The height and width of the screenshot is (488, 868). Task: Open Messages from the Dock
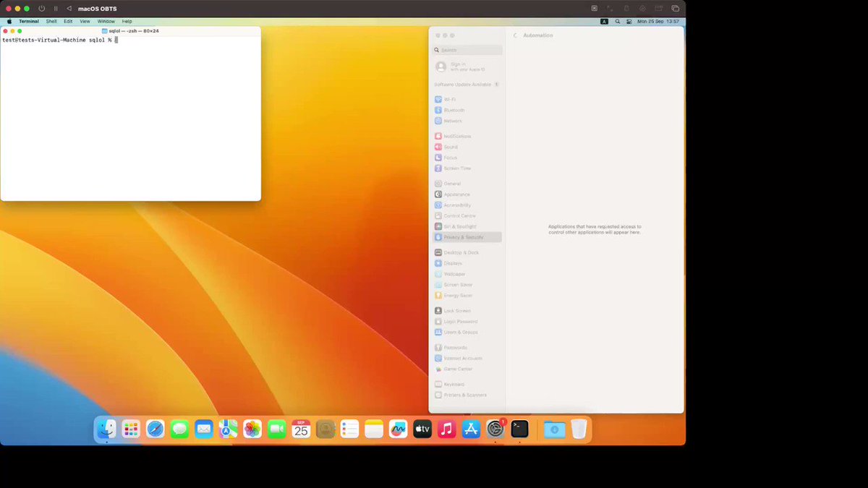pos(179,429)
